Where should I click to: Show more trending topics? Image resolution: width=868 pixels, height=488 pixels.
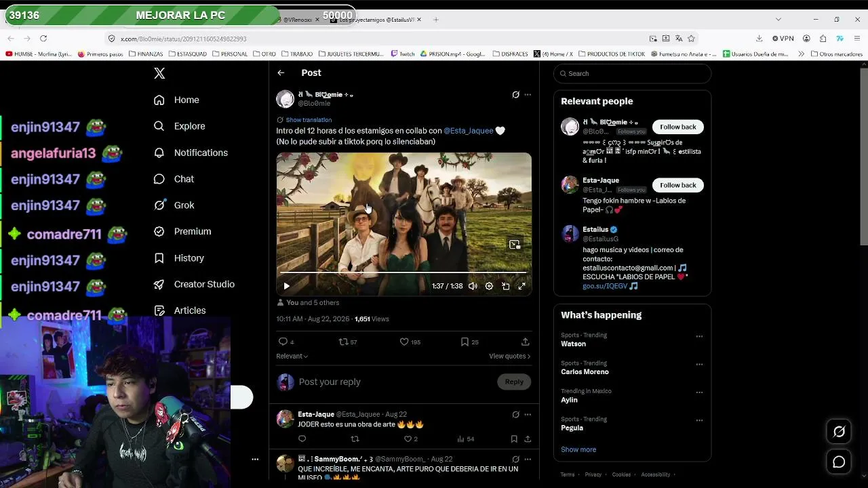(578, 449)
